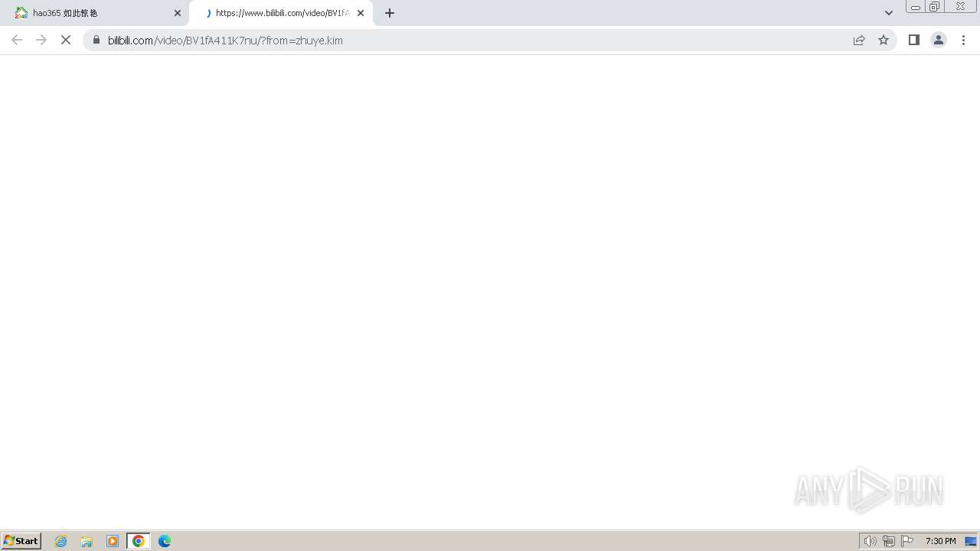
Task: Open a new browser tab
Action: 390,13
